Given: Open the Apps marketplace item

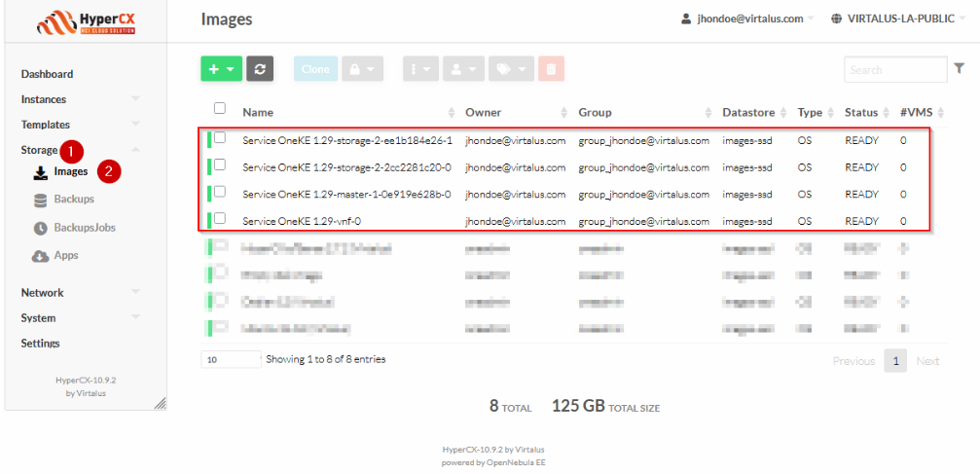Looking at the screenshot, I should pos(66,256).
